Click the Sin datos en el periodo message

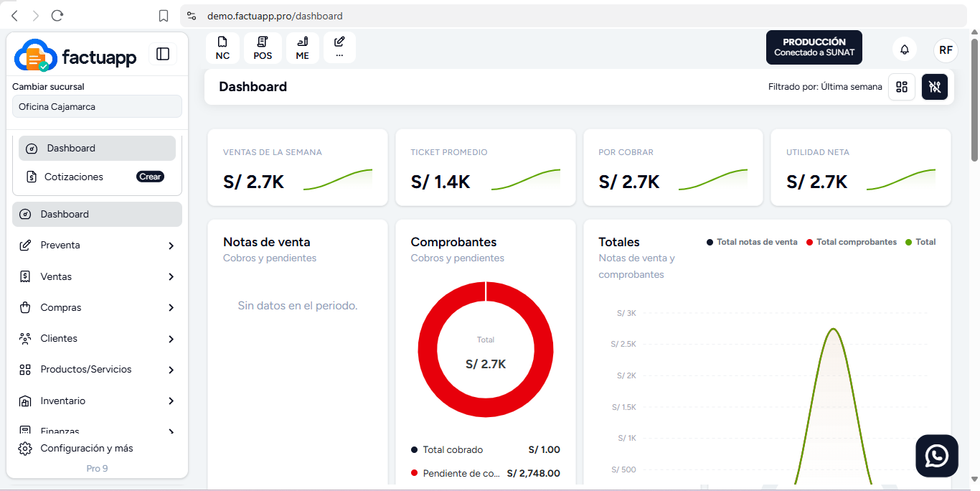[x=298, y=306]
